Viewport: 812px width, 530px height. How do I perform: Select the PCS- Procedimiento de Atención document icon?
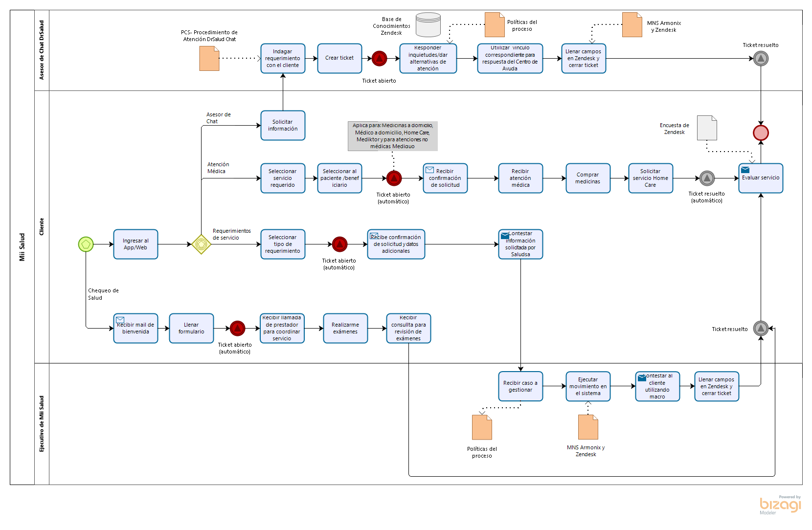tap(209, 59)
